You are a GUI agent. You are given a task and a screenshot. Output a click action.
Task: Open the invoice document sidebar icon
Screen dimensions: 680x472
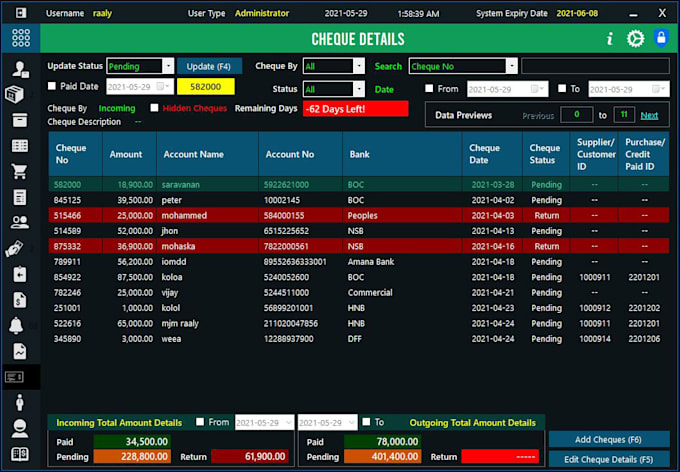[20, 197]
